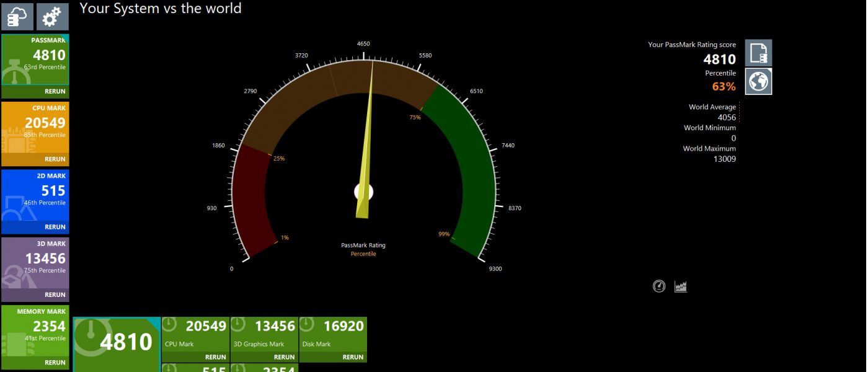Open the 2D MARK 515 sidebar tile
Viewport: 868px width, 372px height.
tap(35, 195)
